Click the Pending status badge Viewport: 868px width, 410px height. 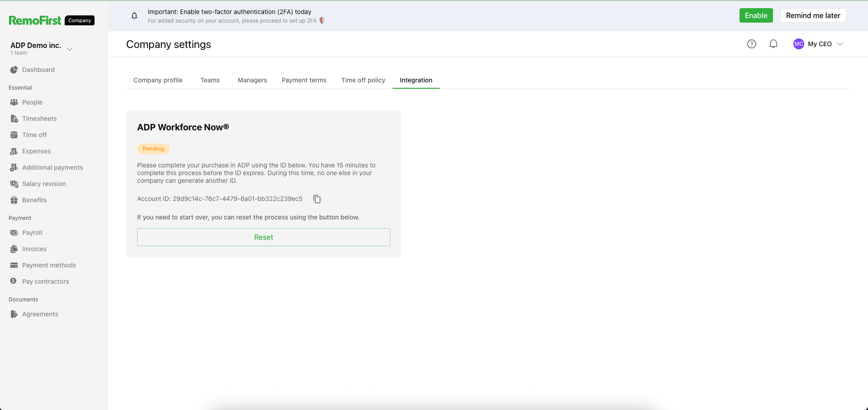coord(153,149)
